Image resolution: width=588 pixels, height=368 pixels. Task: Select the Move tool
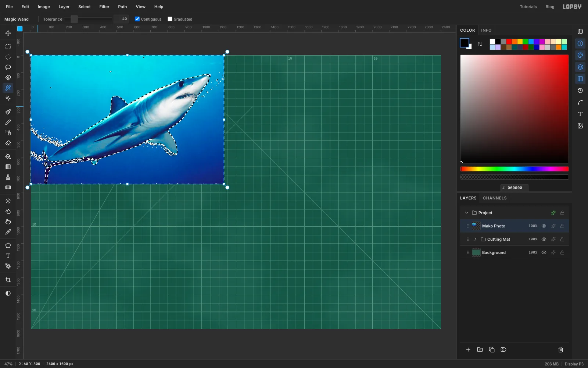pos(8,33)
